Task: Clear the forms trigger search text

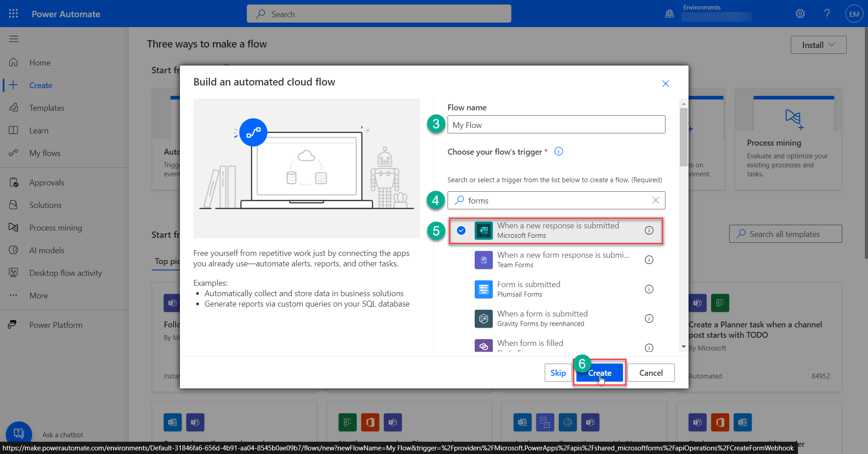Action: pos(656,200)
